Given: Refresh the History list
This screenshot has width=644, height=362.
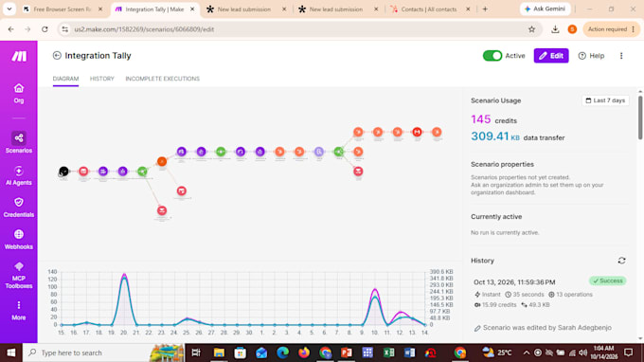Looking at the screenshot, I should 621,261.
